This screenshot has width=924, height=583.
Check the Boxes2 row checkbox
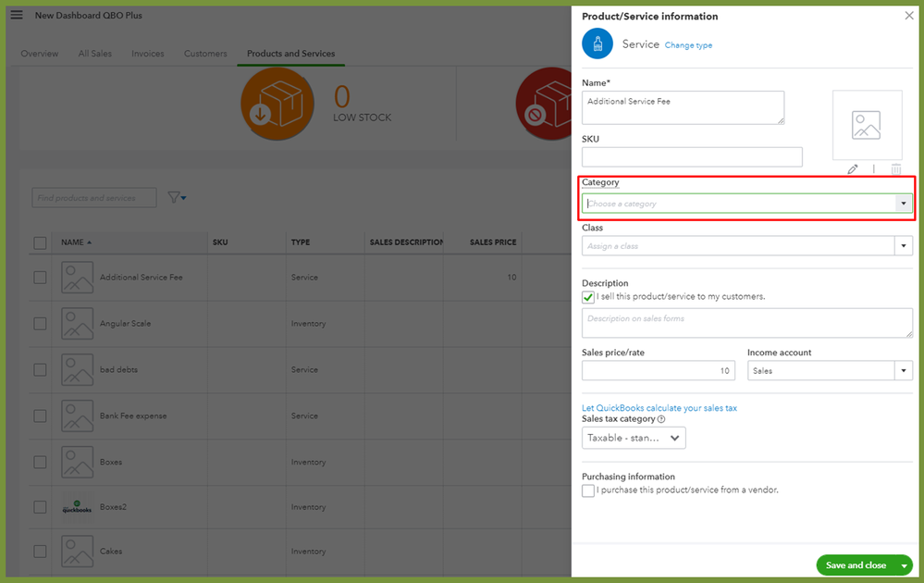click(40, 507)
